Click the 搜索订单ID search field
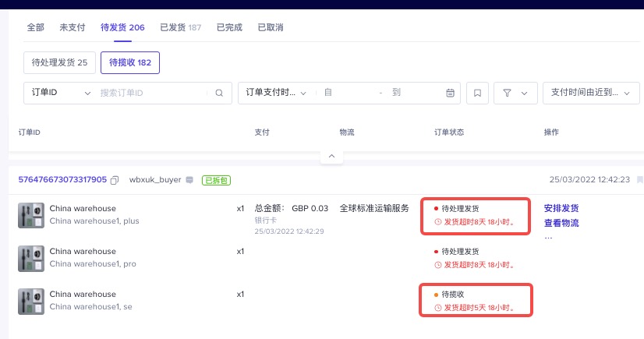 [x=152, y=94]
